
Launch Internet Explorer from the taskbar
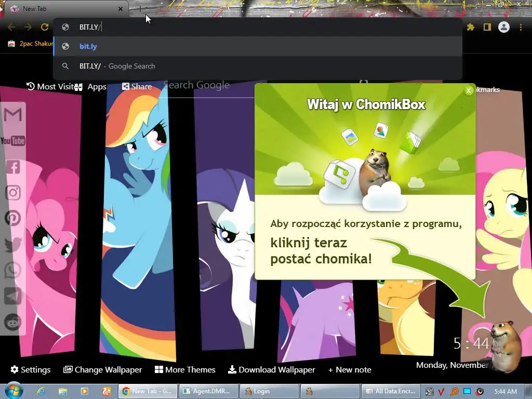coord(41,391)
